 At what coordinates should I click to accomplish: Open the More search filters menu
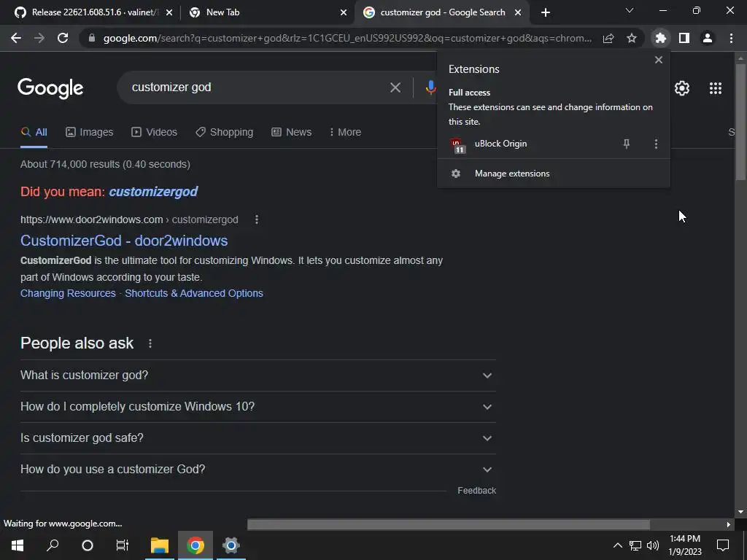click(x=345, y=133)
